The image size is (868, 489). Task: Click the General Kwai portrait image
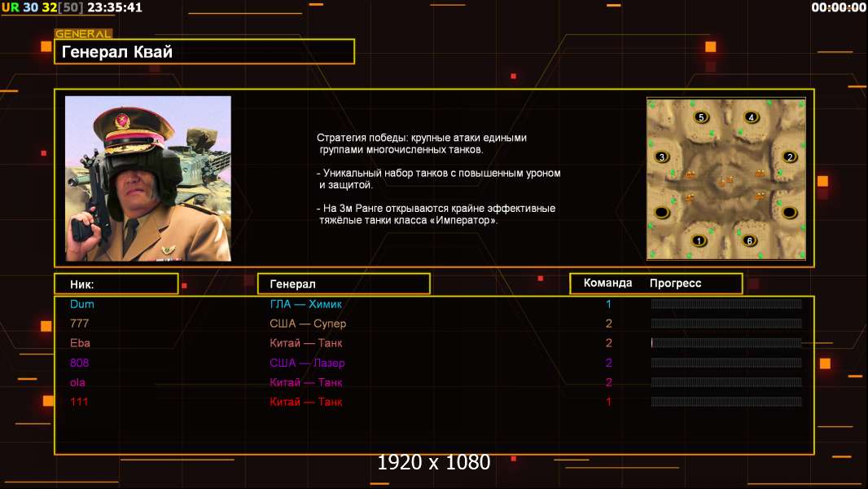click(148, 178)
